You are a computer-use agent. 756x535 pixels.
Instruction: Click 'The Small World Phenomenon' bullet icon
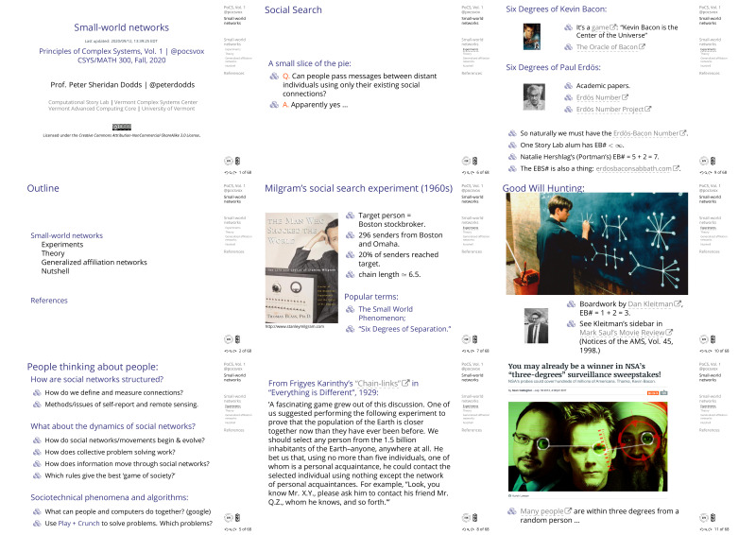[351, 309]
